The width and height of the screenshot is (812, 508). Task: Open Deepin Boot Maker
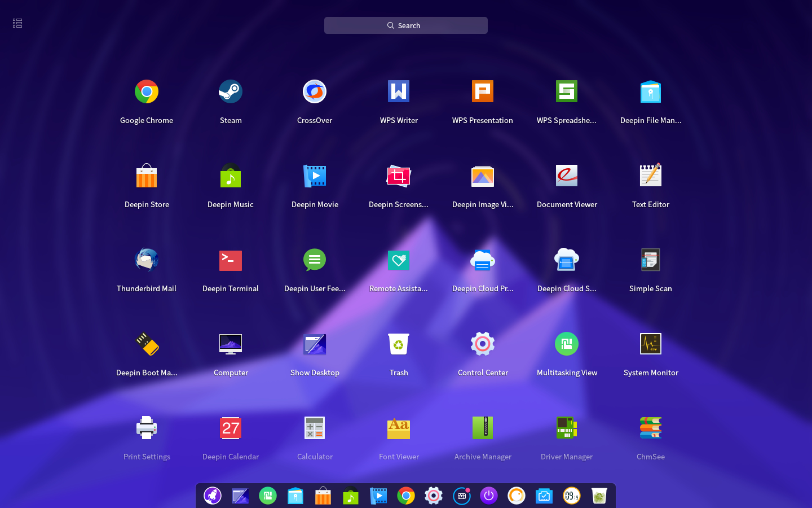click(x=147, y=344)
